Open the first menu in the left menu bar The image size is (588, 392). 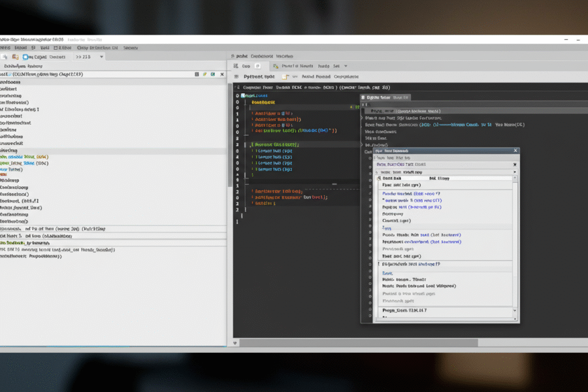(5, 48)
